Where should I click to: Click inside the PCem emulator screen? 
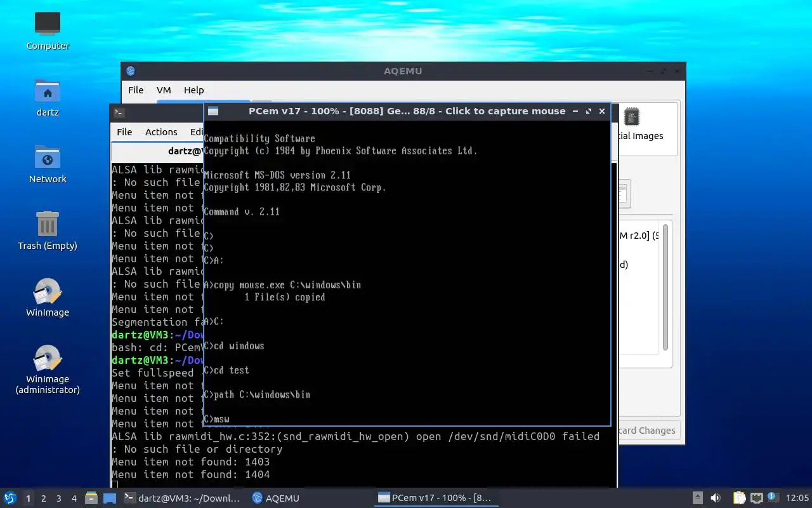point(407,273)
